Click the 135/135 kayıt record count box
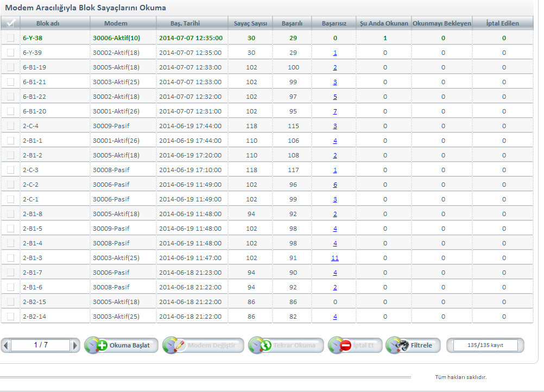The width and height of the screenshot is (544, 392). tap(485, 345)
